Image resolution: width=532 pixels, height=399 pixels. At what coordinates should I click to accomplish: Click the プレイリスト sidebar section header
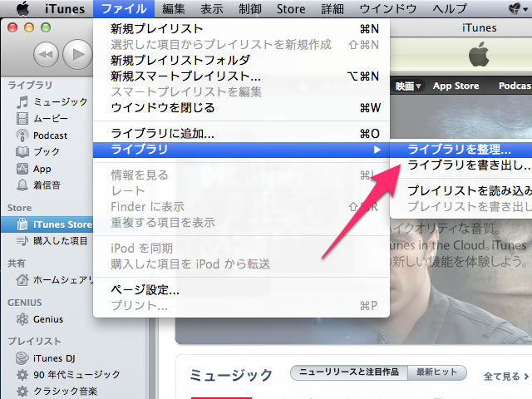34,342
